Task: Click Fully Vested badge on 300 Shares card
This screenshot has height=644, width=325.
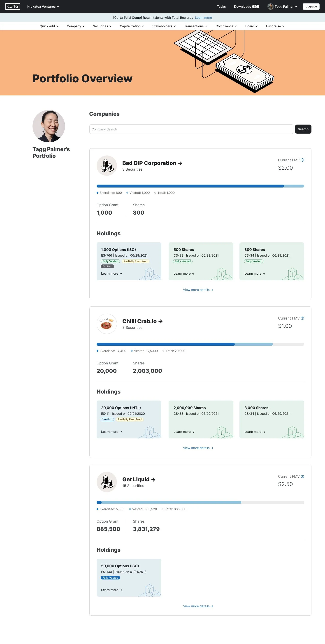Action: [x=253, y=261]
